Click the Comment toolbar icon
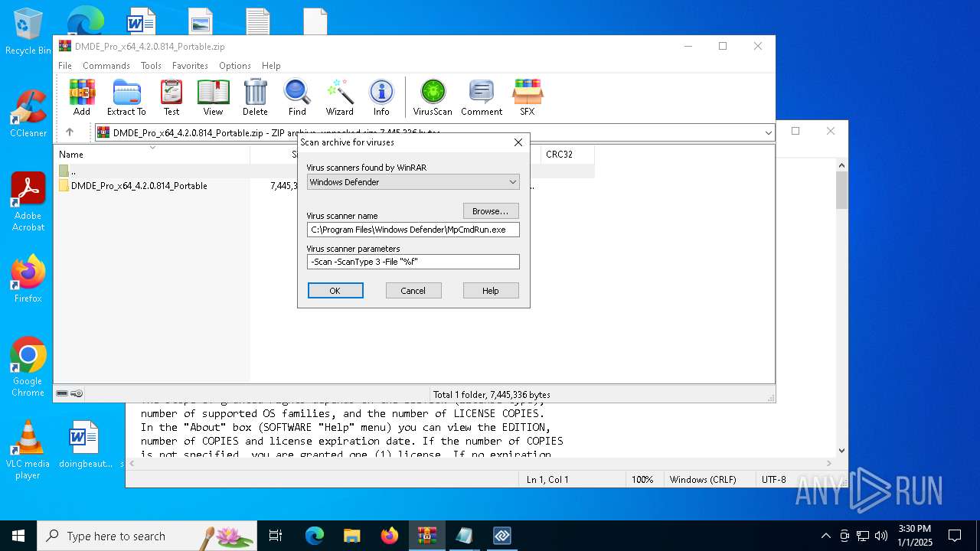Image resolution: width=980 pixels, height=551 pixels. 482,97
